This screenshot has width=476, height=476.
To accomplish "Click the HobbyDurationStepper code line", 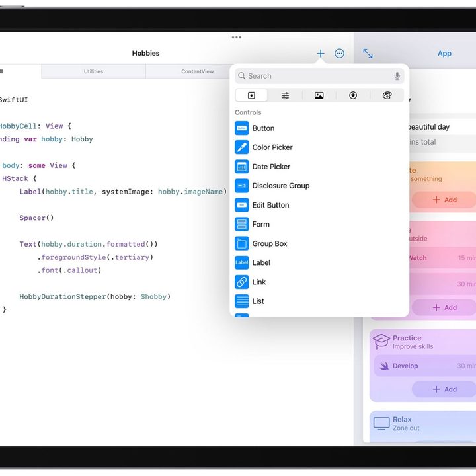I will click(95, 297).
